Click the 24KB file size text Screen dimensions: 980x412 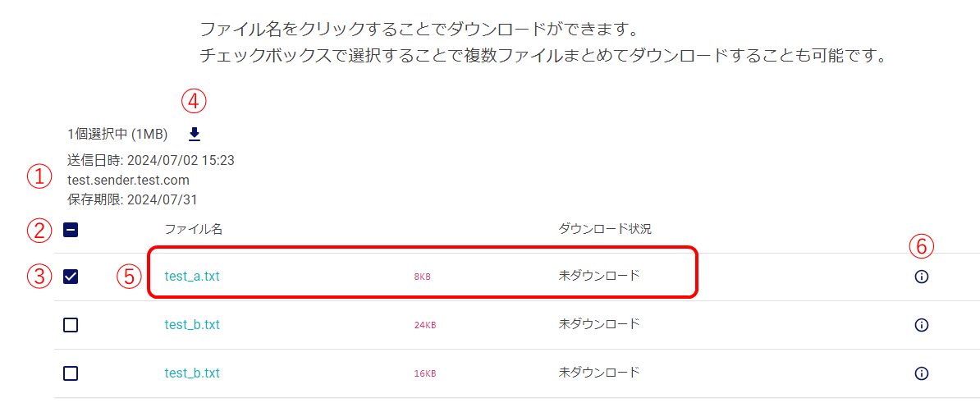424,326
